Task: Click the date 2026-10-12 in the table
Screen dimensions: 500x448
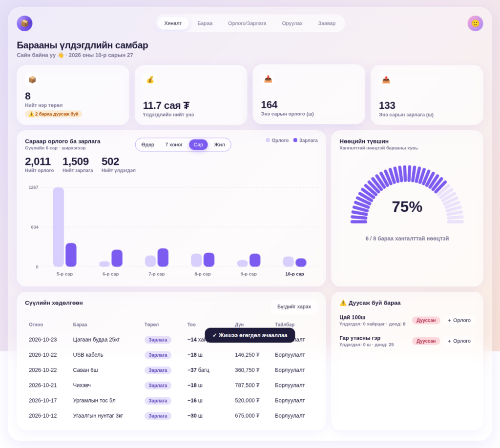Action: 43,416
